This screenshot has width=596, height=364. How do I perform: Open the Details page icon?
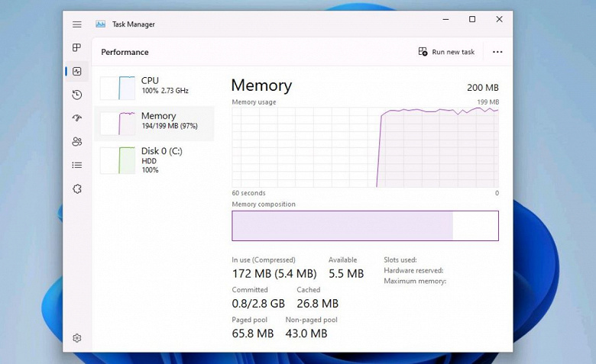[76, 165]
